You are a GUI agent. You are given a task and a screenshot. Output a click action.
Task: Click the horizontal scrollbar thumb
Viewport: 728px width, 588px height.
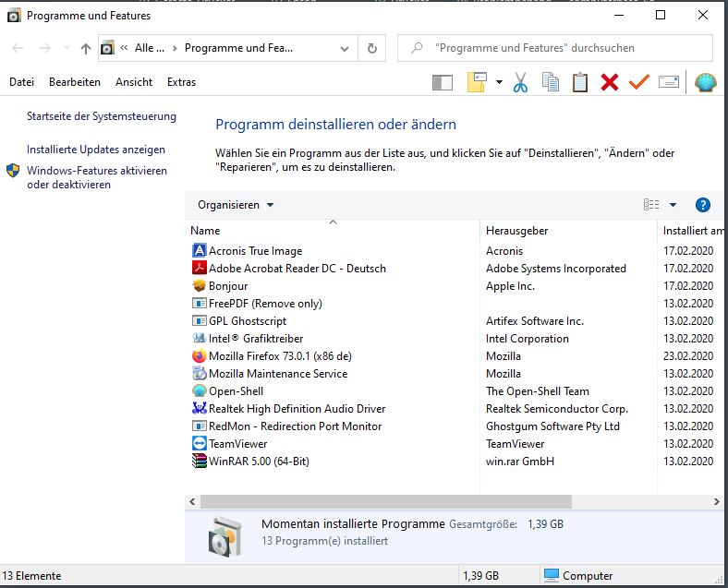coord(386,501)
